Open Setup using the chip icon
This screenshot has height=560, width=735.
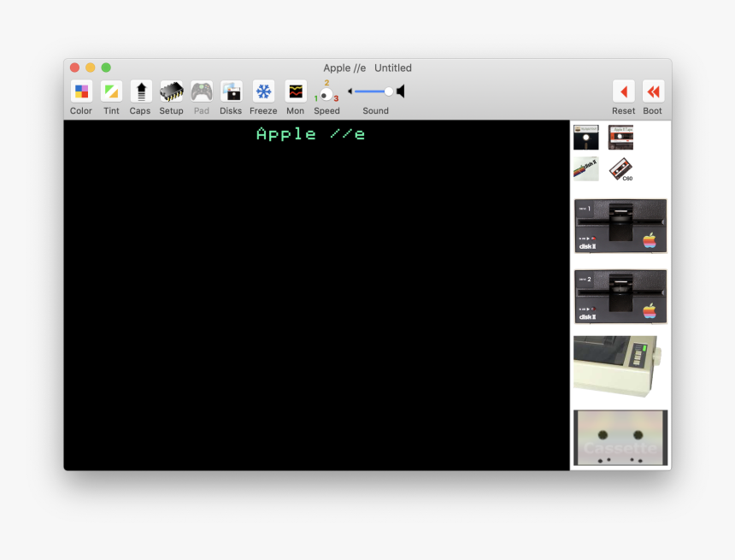tap(171, 91)
